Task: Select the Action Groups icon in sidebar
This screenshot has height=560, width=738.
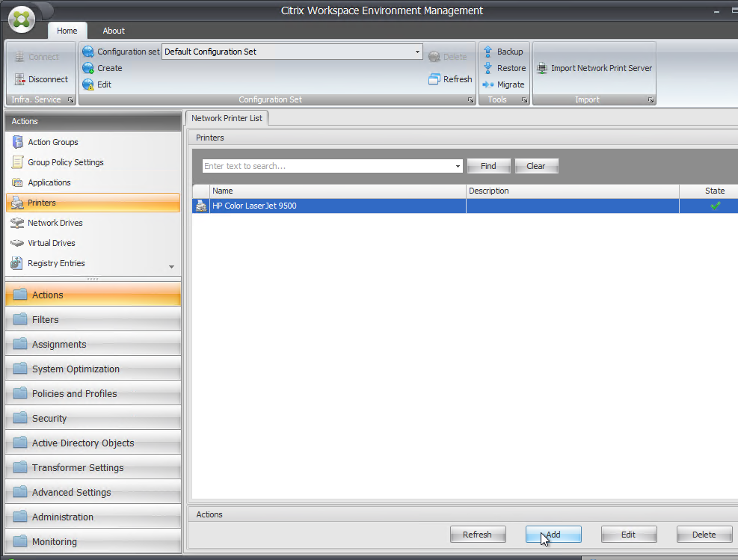Action: coord(17,141)
